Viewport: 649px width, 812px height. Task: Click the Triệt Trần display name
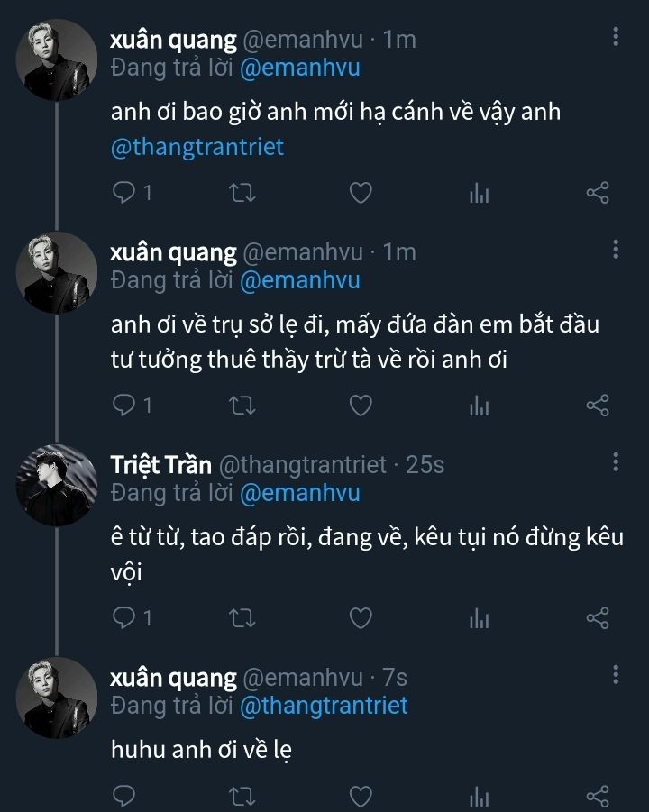pyautogui.click(x=160, y=465)
